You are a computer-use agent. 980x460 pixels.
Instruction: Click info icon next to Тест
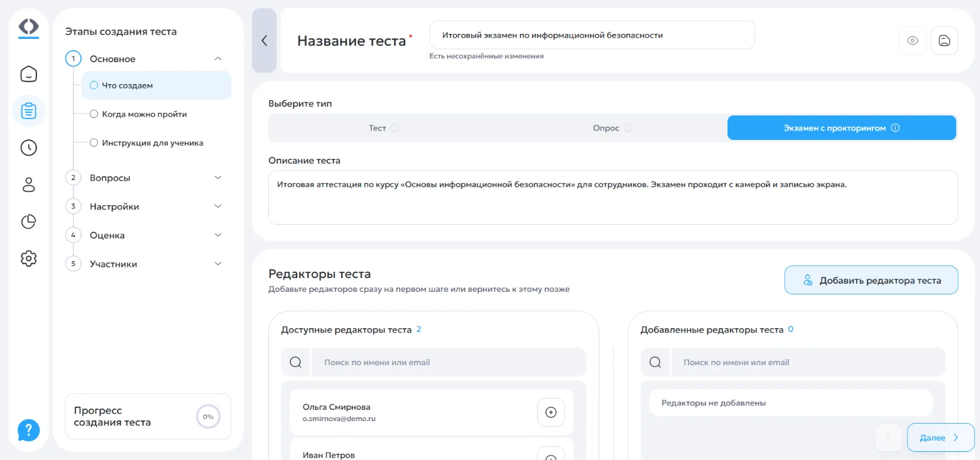(395, 128)
